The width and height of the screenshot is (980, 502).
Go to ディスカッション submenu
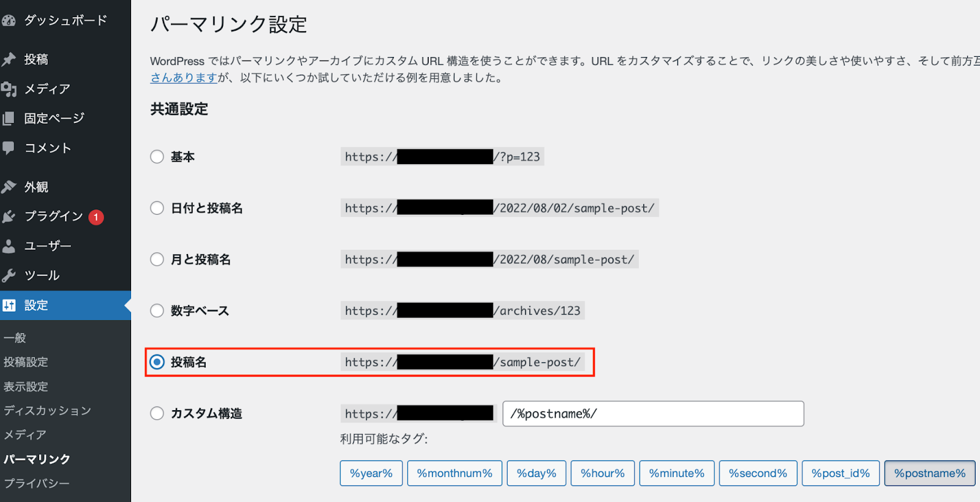pos(47,410)
